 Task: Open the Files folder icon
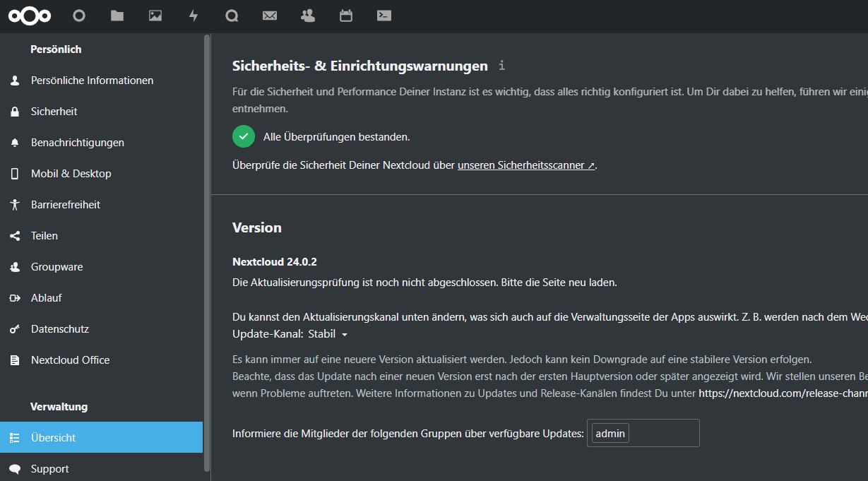117,16
